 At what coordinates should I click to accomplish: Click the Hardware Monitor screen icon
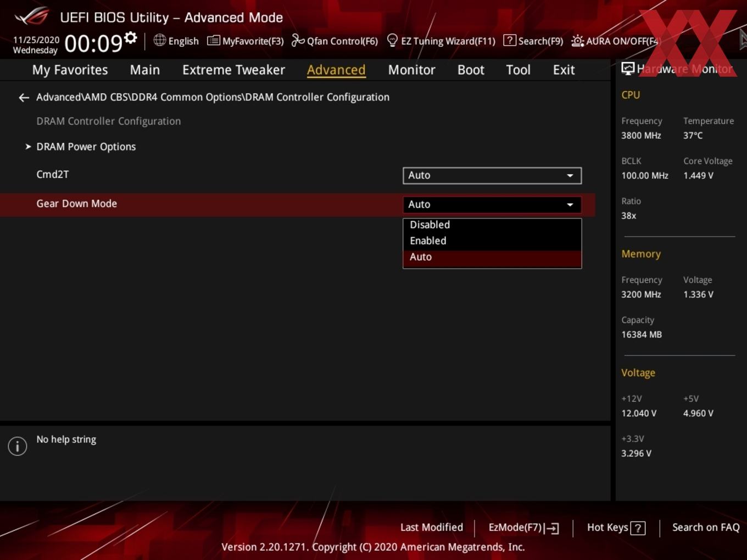pos(628,69)
